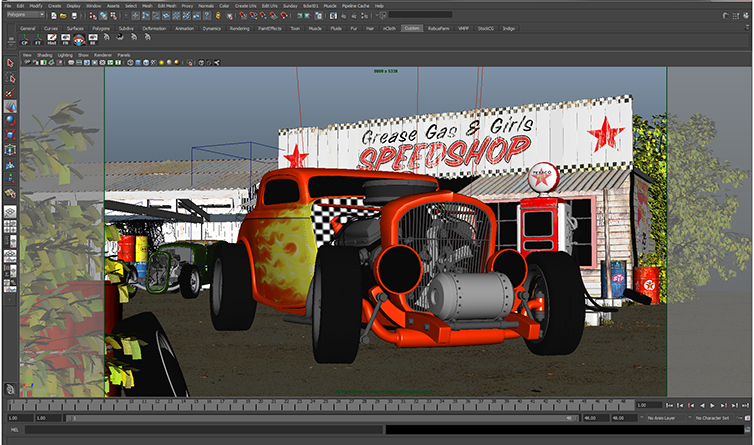Viewport: 754px width, 445px height.
Task: Click the playback end time field 48.00
Action: coord(596,418)
